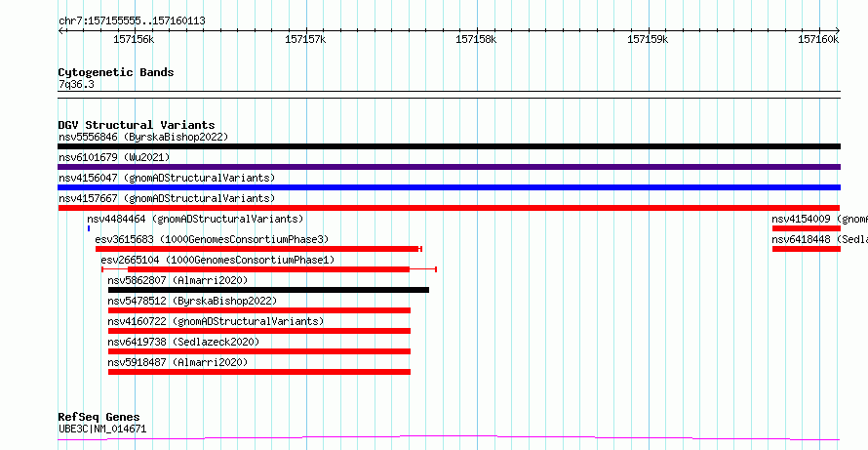The width and height of the screenshot is (868, 450).
Task: Click the red nsv4160722 variant bar
Action: point(259,331)
